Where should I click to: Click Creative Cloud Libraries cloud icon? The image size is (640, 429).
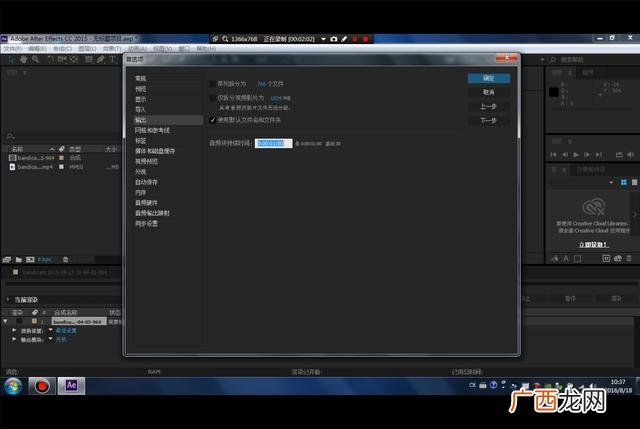[x=593, y=207]
